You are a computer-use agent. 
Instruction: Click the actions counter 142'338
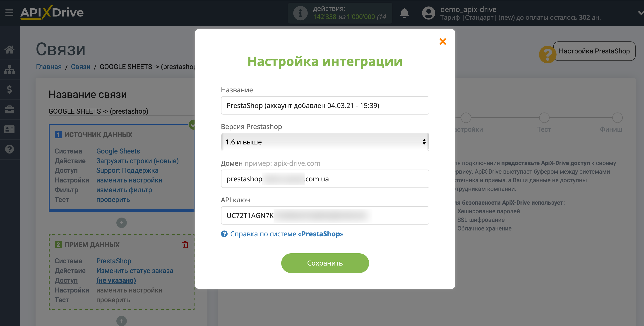(325, 17)
